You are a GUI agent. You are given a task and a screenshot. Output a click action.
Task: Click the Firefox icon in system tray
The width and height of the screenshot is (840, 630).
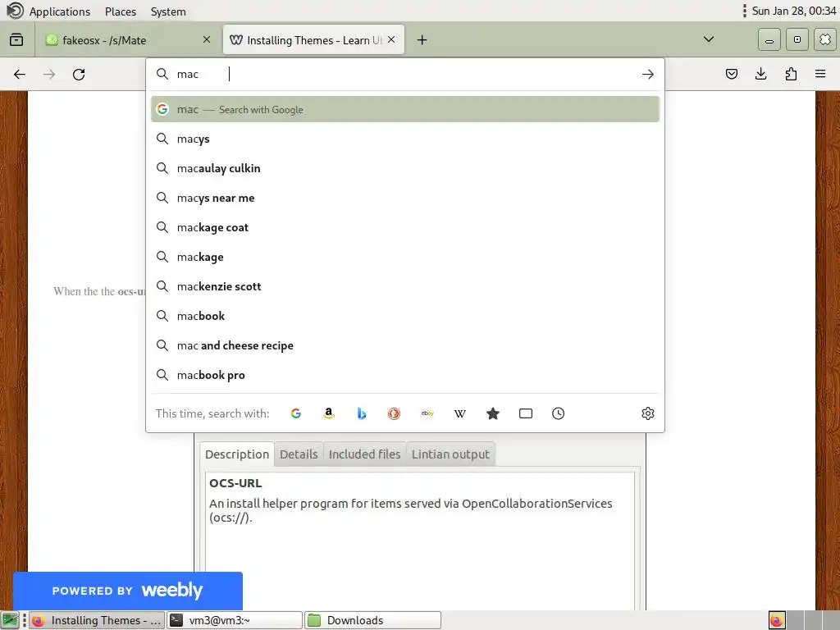777,620
